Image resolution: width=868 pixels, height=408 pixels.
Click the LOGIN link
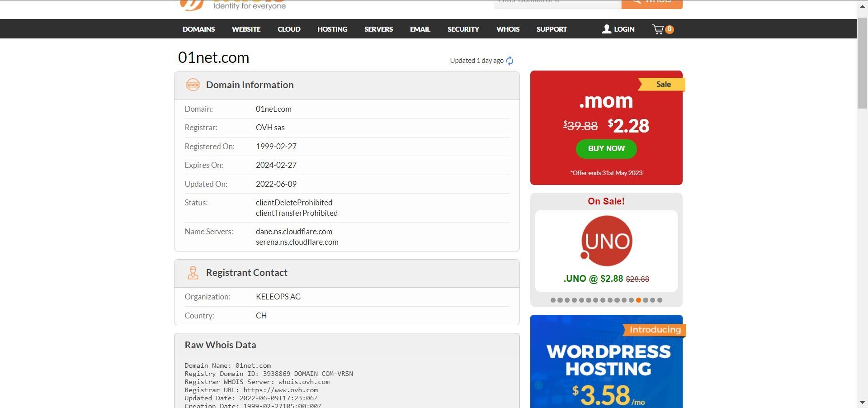624,29
